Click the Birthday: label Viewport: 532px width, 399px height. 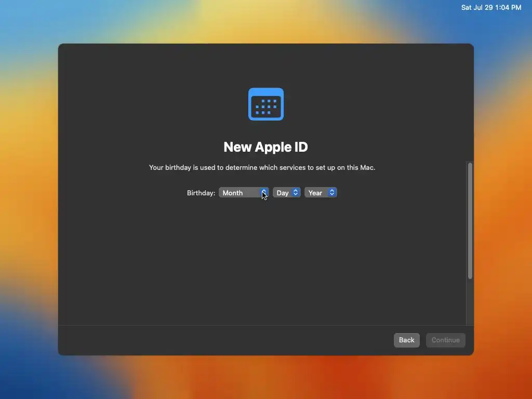(x=201, y=193)
